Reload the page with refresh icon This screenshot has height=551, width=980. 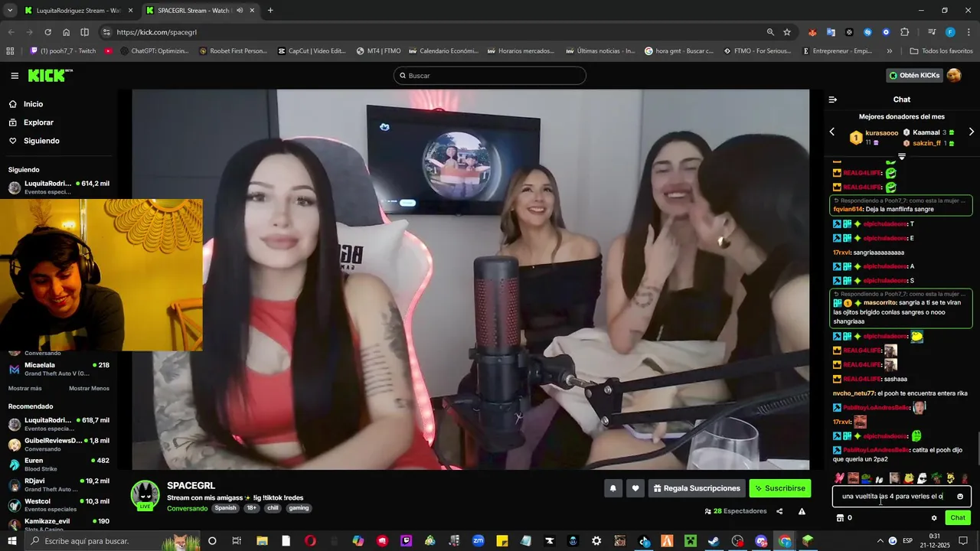[47, 32]
